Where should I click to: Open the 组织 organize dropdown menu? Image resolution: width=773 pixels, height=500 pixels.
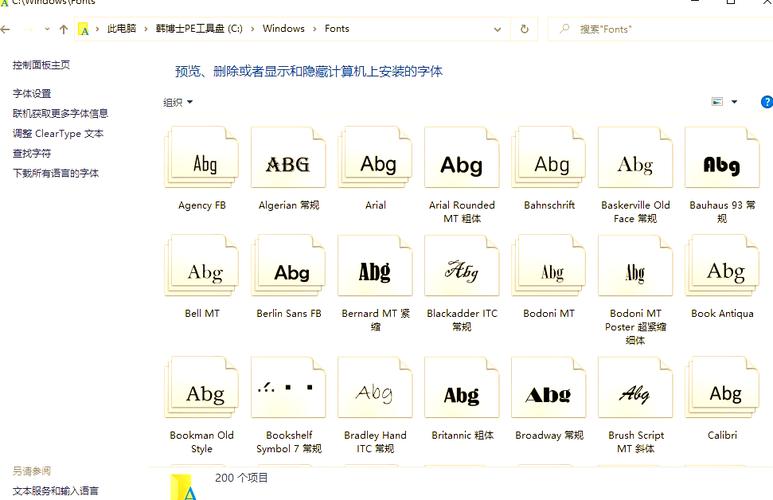click(178, 102)
